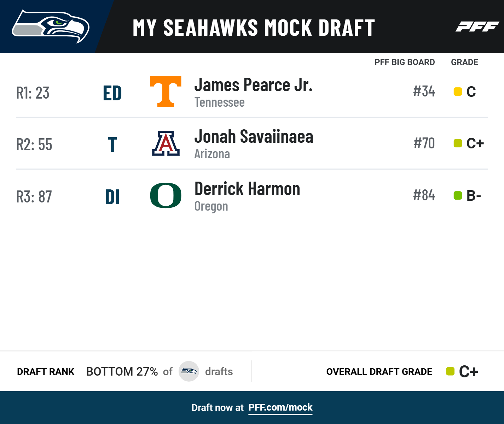The height and width of the screenshot is (424, 504).
Task: Select player name James Pearce Jr.
Action: (x=253, y=85)
